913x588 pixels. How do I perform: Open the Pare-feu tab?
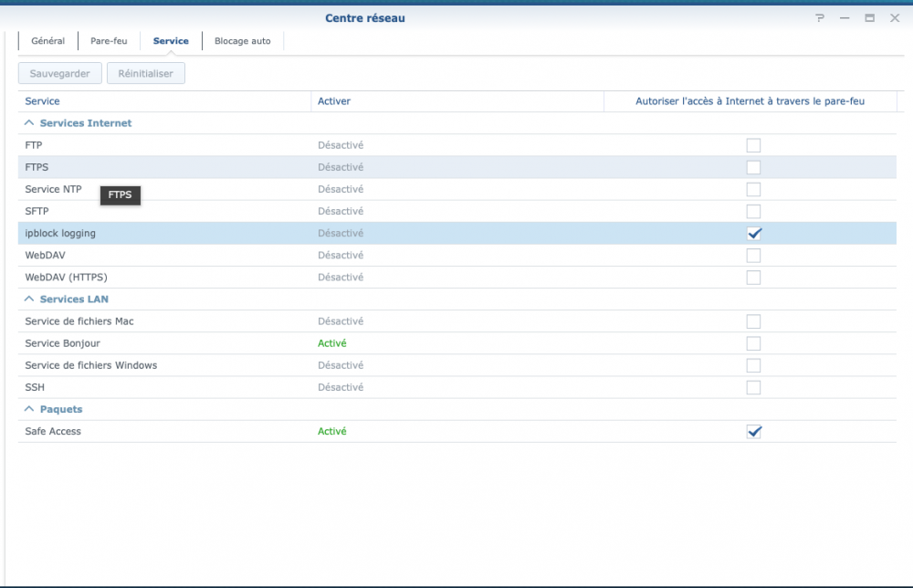click(x=109, y=41)
